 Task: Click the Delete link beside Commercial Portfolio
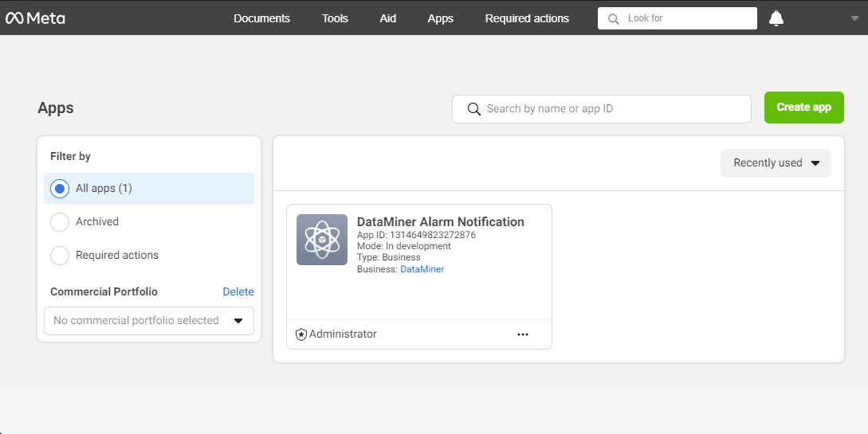[238, 292]
